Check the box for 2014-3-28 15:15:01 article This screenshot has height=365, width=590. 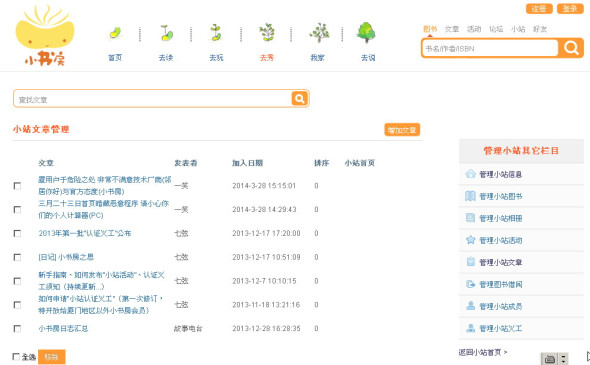coord(17,186)
